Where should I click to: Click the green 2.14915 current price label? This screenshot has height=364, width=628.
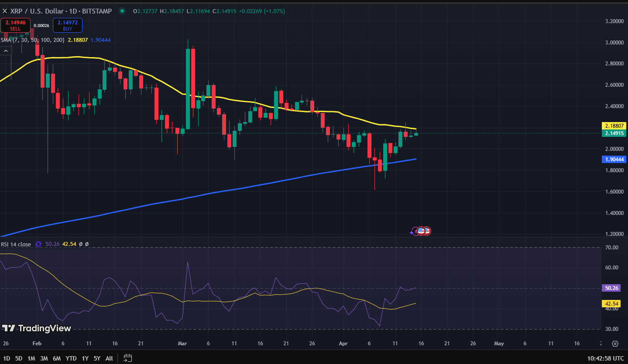(614, 133)
